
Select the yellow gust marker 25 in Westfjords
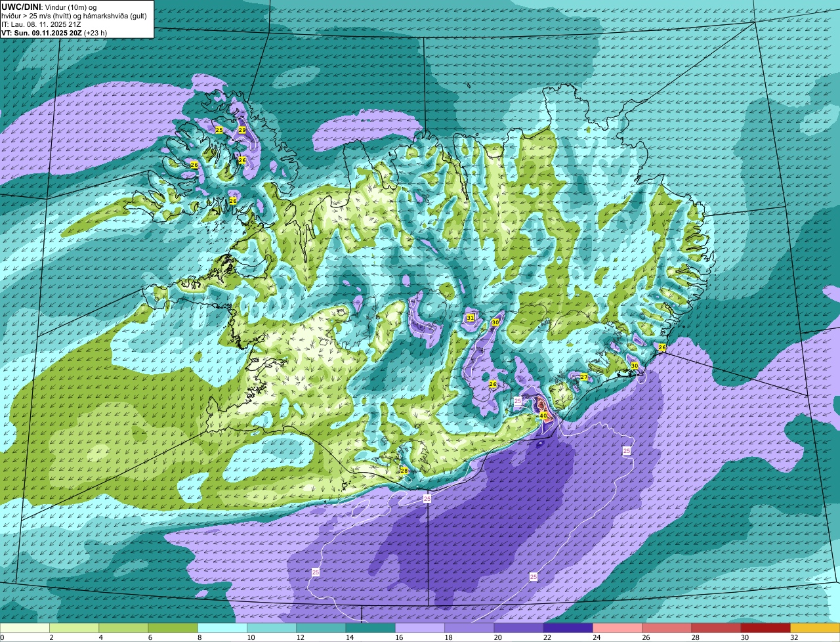tap(219, 130)
